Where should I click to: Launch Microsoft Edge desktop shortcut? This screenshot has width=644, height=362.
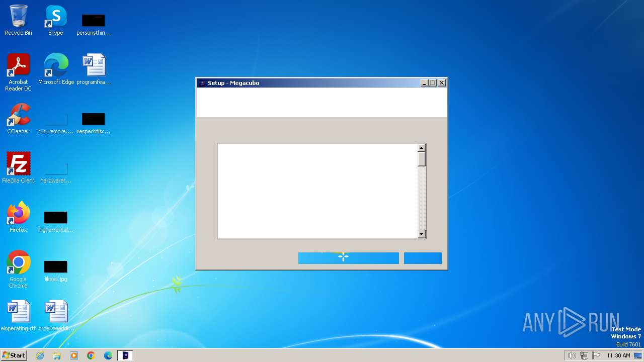56,69
